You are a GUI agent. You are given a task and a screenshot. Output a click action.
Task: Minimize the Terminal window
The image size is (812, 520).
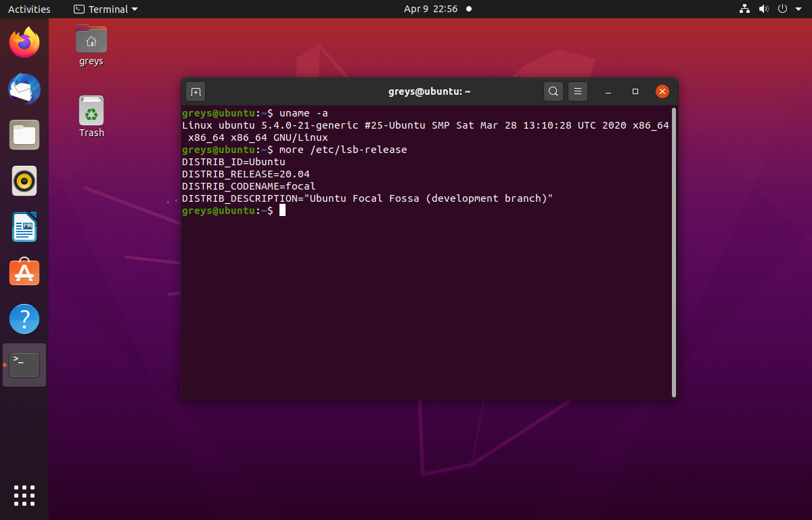pos(608,91)
